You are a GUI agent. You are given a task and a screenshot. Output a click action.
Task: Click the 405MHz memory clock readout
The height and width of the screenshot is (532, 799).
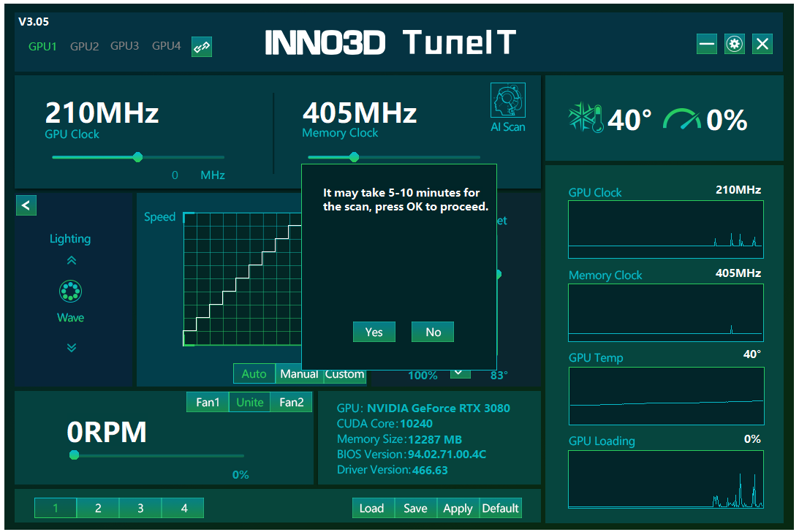pos(360,113)
